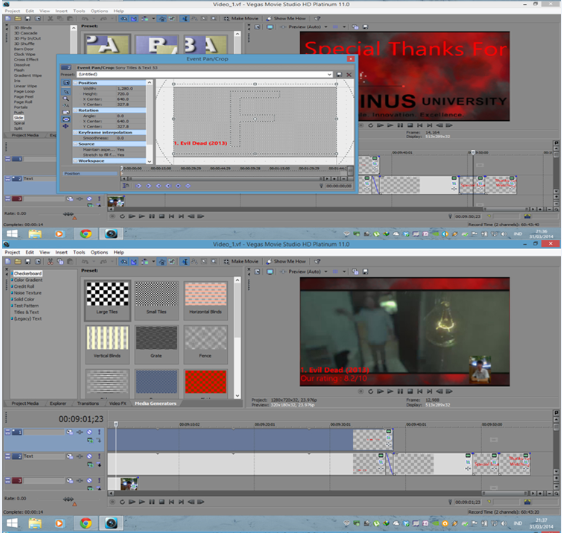Click preset list scrollbar in lower window
This screenshot has width=562, height=533.
[x=237, y=337]
